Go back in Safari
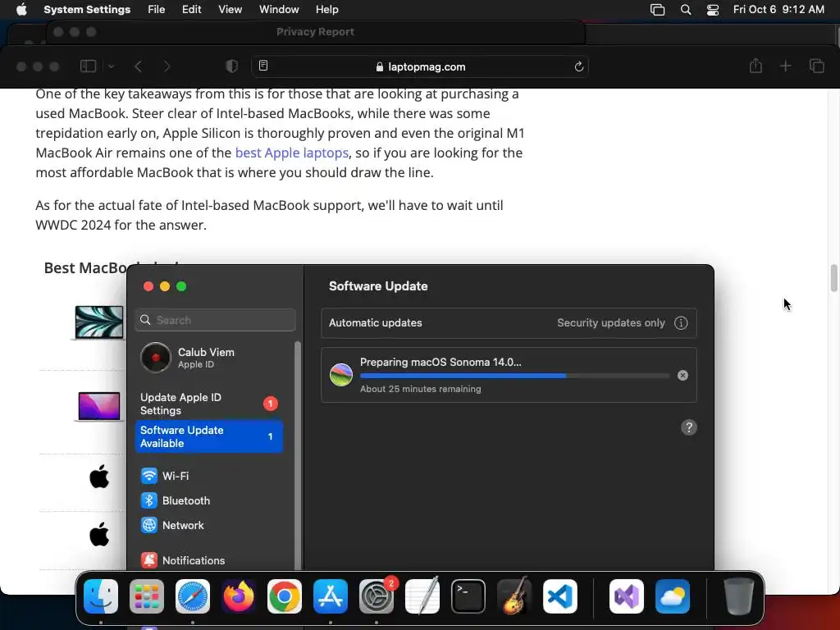Image resolution: width=840 pixels, height=630 pixels. pyautogui.click(x=138, y=66)
